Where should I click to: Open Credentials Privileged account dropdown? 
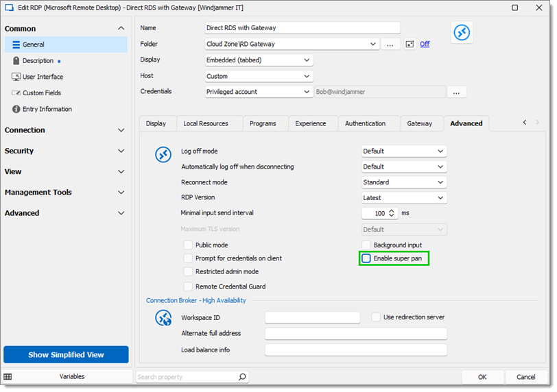click(x=259, y=92)
